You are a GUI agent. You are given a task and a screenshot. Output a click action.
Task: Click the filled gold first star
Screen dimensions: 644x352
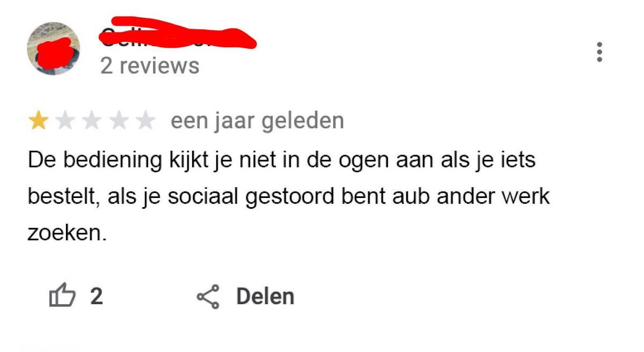pyautogui.click(x=38, y=121)
